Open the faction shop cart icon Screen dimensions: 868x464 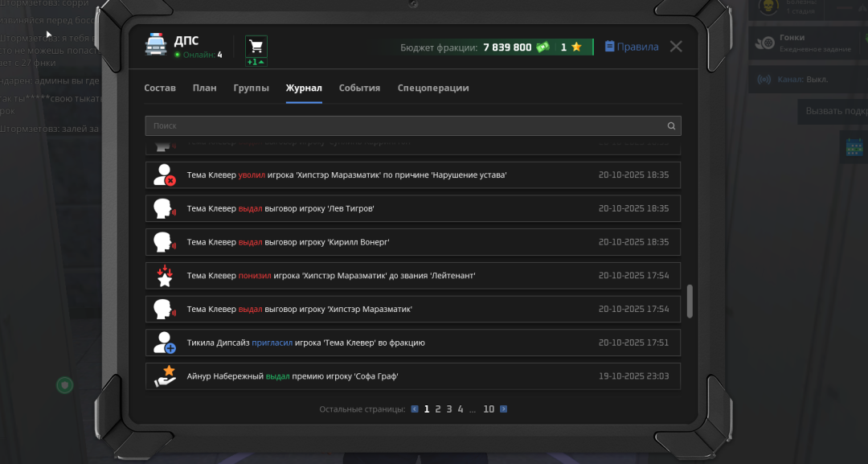tap(256, 47)
